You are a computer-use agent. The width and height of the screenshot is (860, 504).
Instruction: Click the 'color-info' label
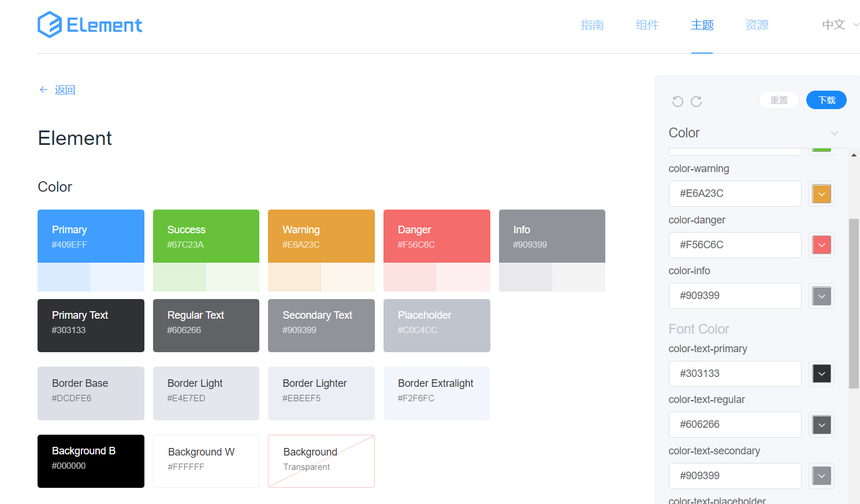[x=690, y=271]
